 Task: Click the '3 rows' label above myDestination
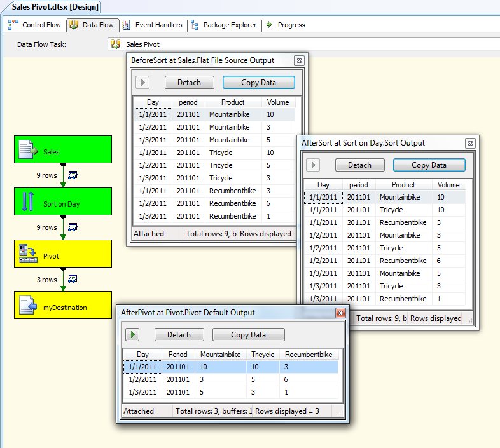tap(47, 280)
